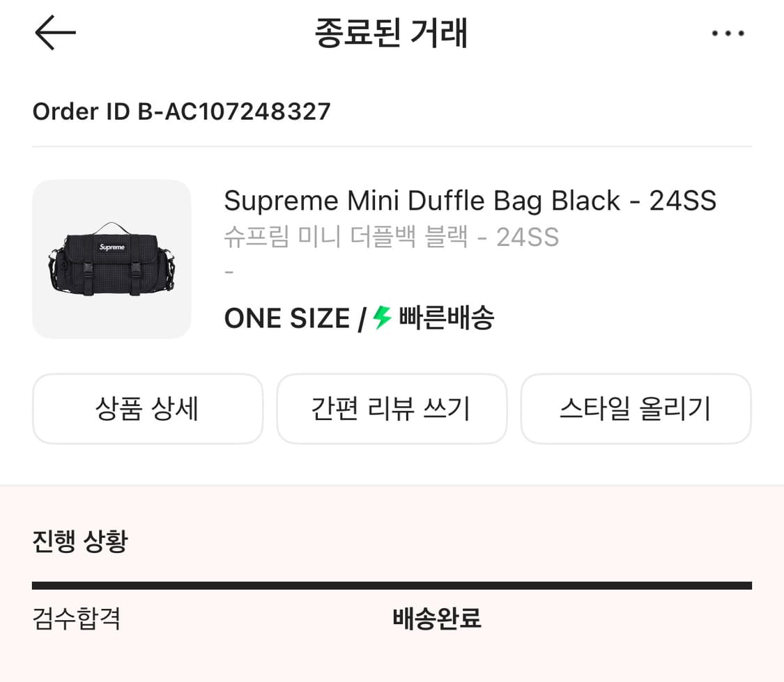Tap the divider line below Order ID
Image resolution: width=784 pixels, height=682 pixels.
(x=392, y=147)
